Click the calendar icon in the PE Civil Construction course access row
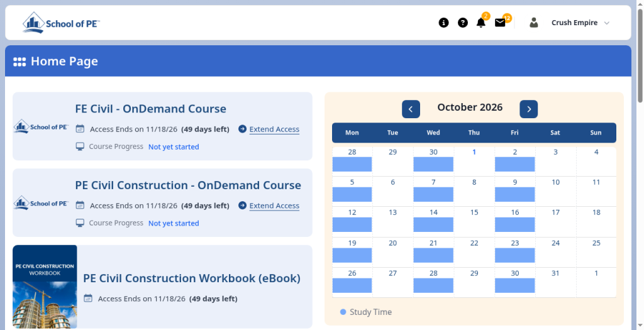Image resolution: width=644 pixels, height=330 pixels. [x=80, y=205]
